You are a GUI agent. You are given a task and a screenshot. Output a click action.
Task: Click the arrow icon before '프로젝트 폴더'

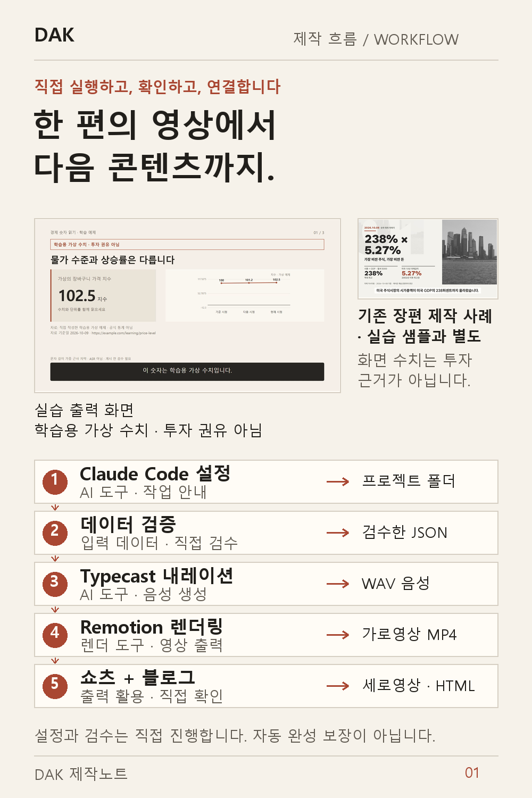tap(338, 482)
